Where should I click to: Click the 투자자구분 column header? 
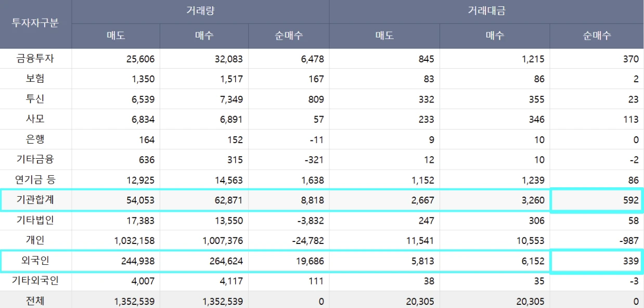point(35,24)
